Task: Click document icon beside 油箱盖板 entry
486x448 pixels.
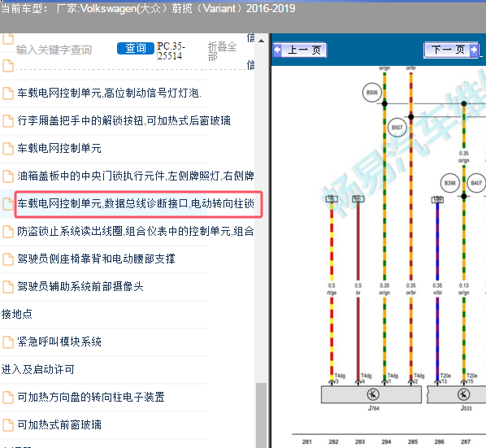Action: click(x=8, y=176)
